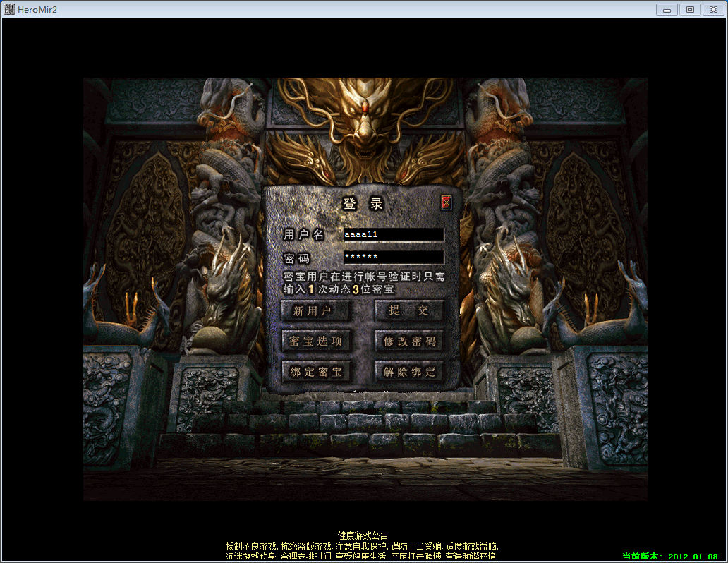Viewport: 728px width, 563px height.
Task: Open the 密宝选项 options button
Action: 316,341
